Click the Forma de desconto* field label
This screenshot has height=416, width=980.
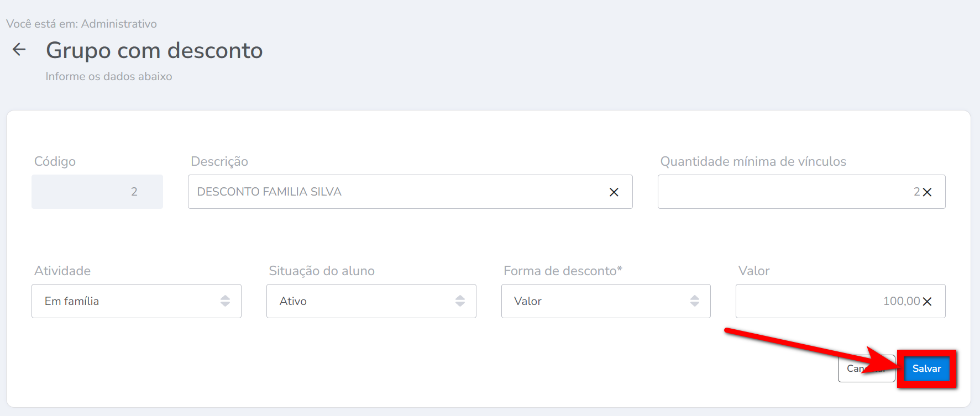563,271
